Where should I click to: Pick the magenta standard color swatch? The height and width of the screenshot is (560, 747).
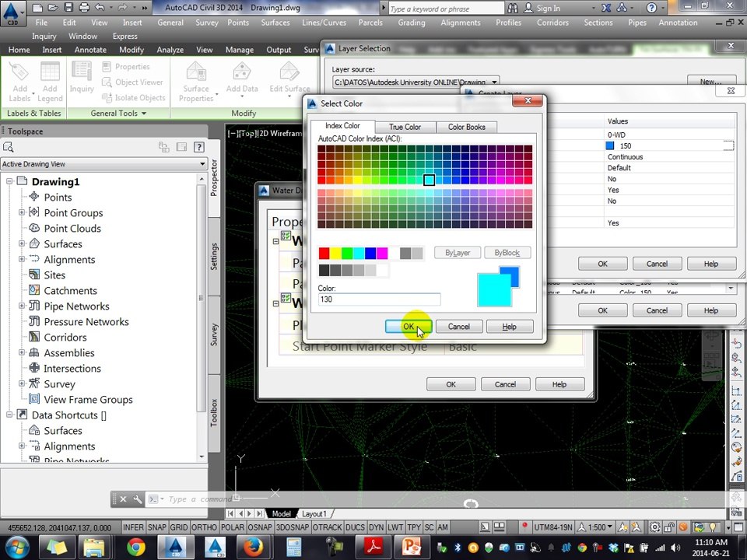pyautogui.click(x=382, y=253)
